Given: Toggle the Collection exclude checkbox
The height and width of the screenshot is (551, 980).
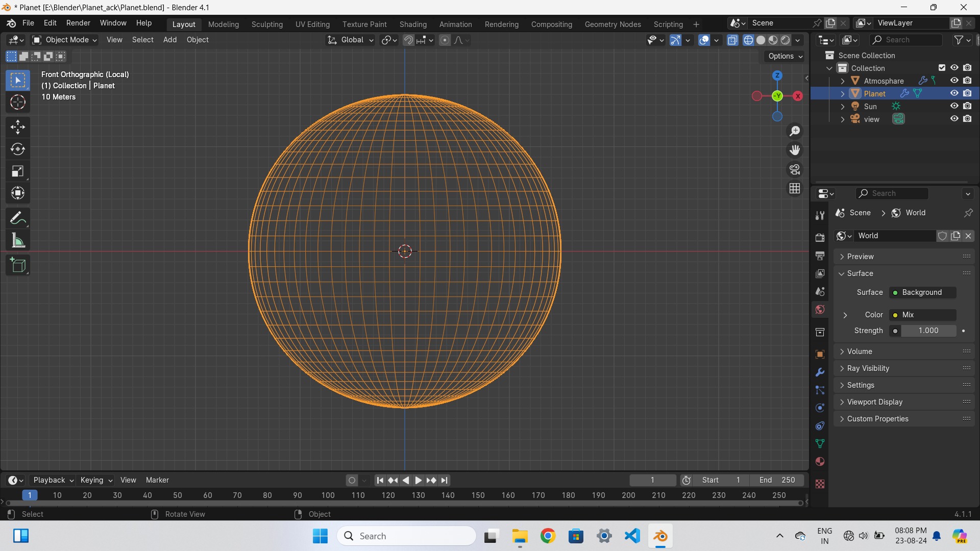Looking at the screenshot, I should click(x=942, y=68).
